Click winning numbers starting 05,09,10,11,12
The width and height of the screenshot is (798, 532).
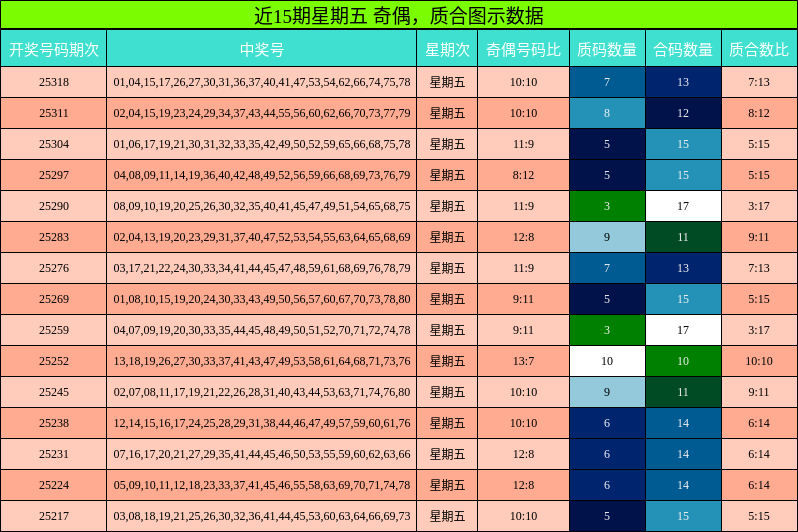(262, 486)
